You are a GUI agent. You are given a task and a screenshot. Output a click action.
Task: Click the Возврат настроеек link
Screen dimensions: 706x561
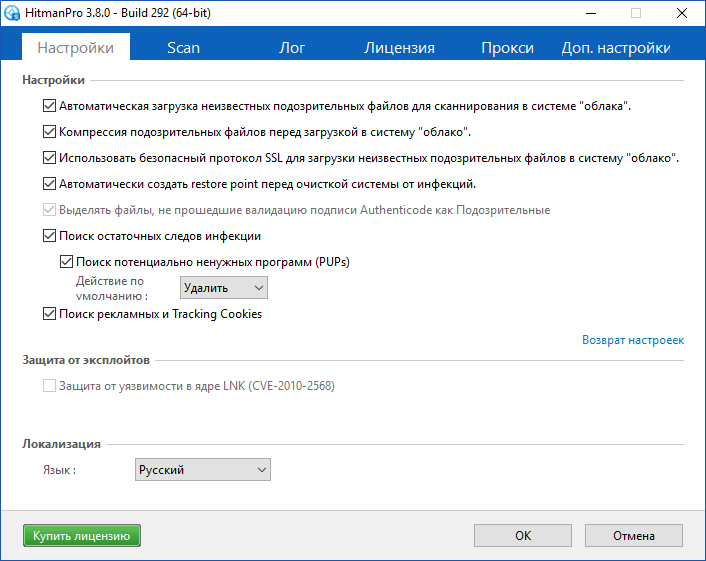(633, 340)
